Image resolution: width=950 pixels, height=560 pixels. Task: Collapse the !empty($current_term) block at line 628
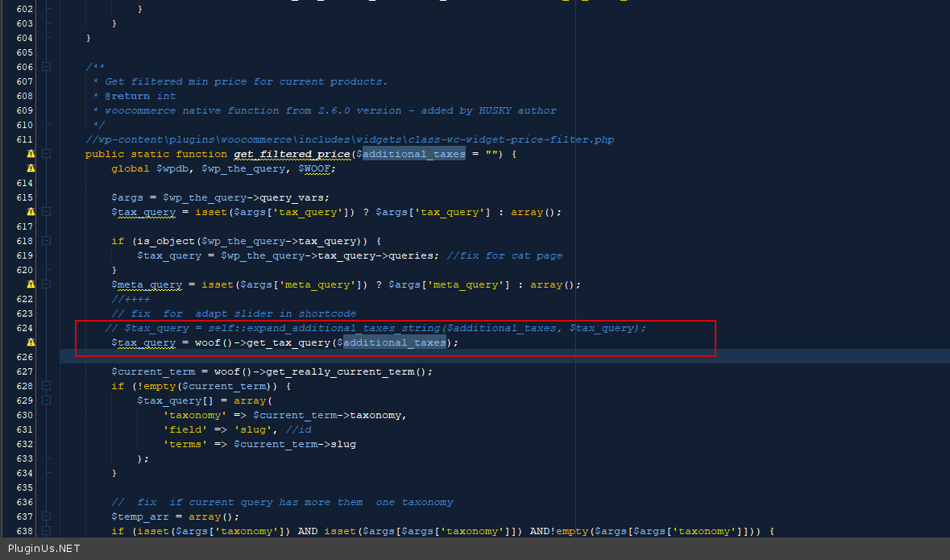click(x=46, y=386)
